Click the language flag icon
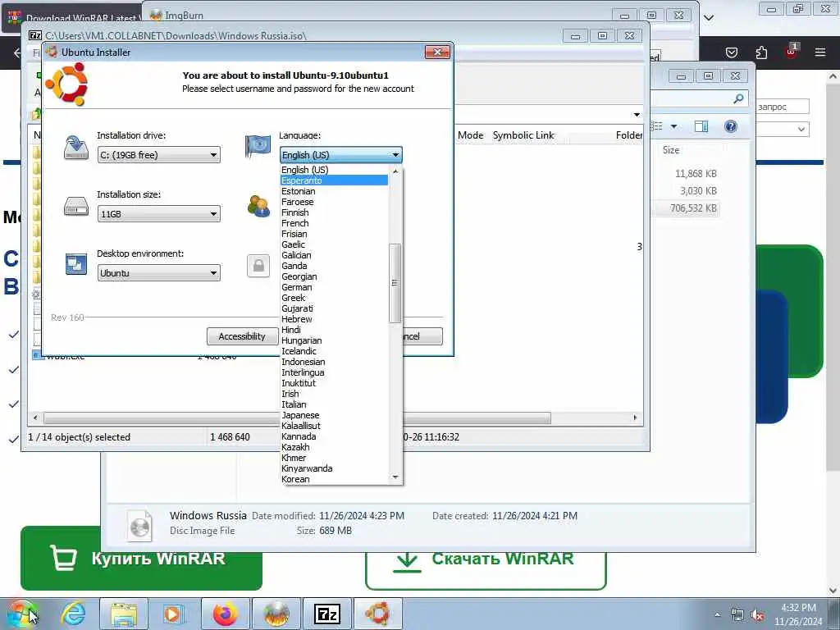The width and height of the screenshot is (840, 630). [x=258, y=146]
